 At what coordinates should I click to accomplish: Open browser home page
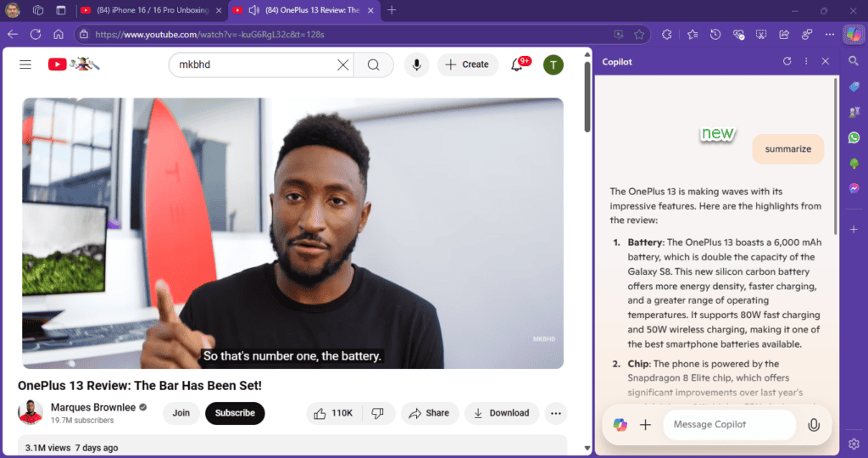[x=58, y=34]
